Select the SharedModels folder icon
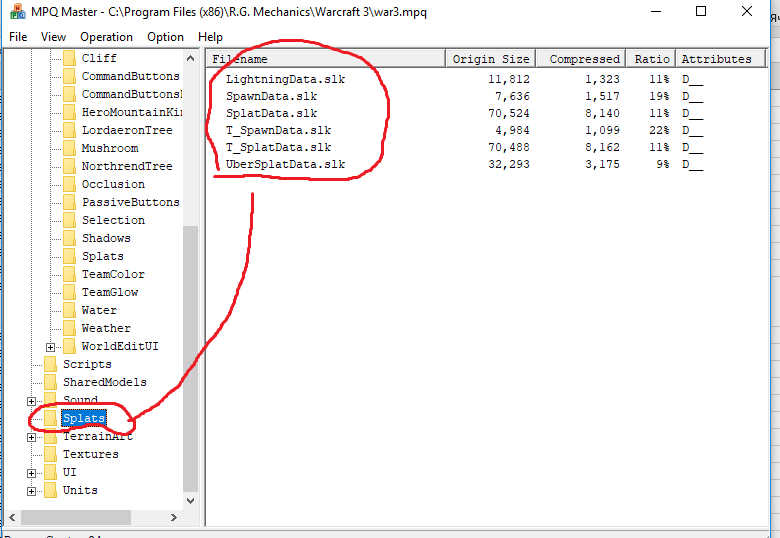 tap(50, 382)
